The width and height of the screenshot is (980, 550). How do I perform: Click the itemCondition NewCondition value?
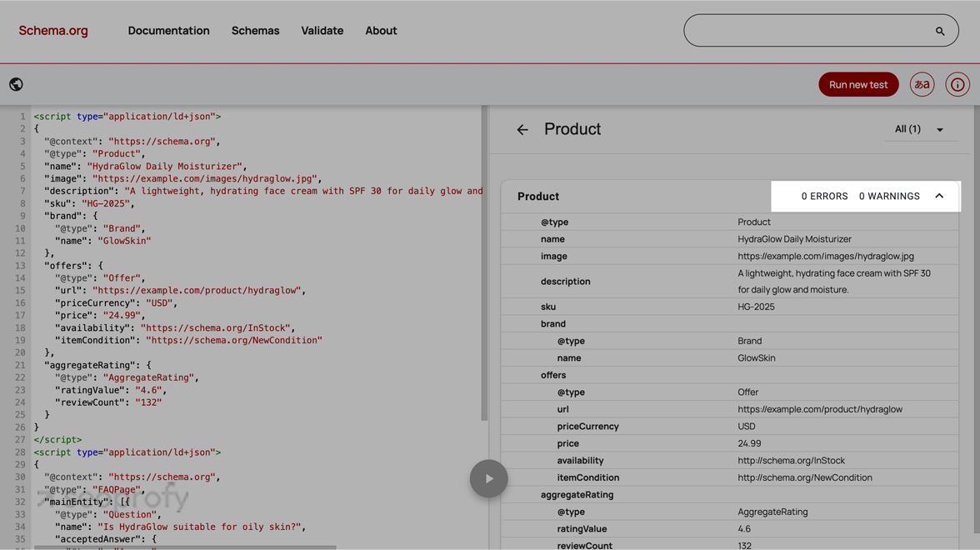(x=805, y=477)
